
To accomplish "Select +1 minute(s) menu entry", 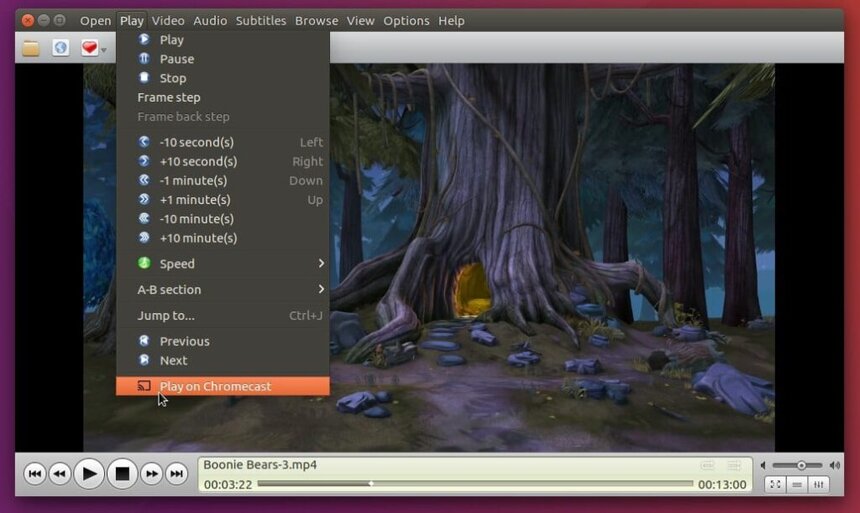I will click(223, 200).
